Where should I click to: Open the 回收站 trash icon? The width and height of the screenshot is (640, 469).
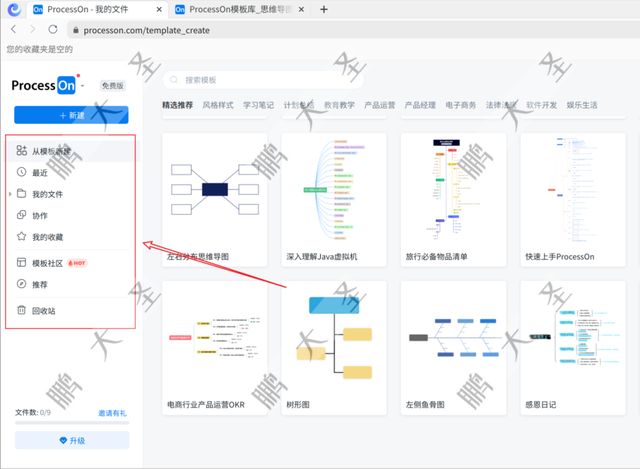[x=22, y=310]
